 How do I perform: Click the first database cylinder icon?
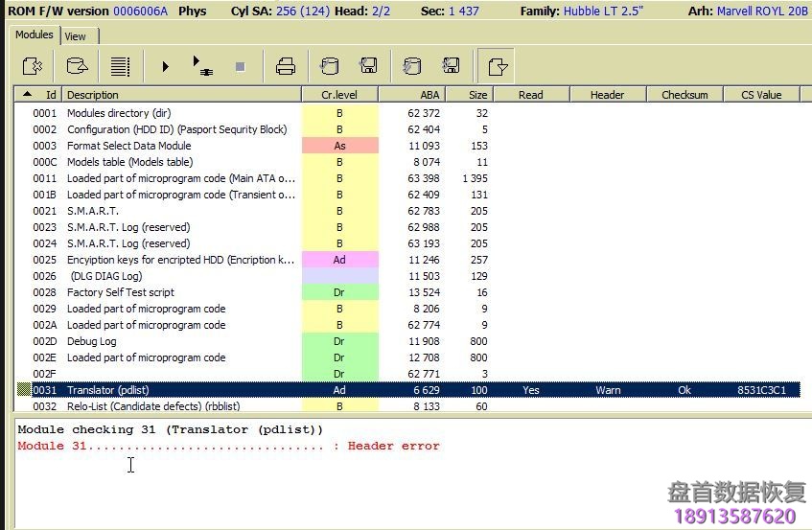tap(329, 66)
